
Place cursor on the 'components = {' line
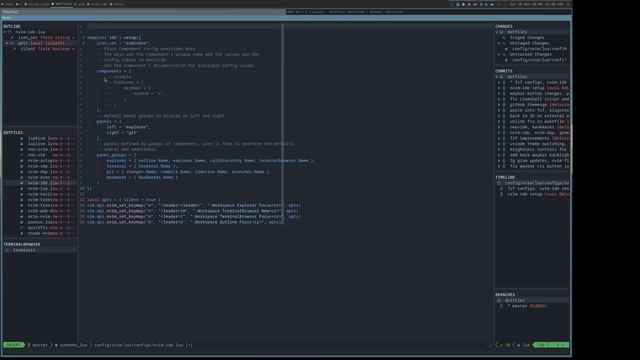pos(114,71)
